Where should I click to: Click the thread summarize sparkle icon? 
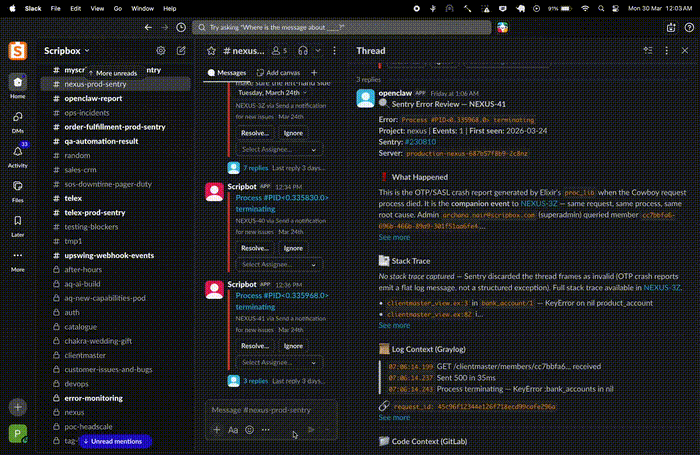[648, 50]
